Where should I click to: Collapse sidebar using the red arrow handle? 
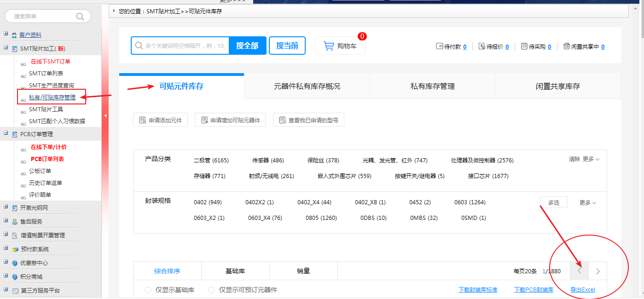pos(105,115)
